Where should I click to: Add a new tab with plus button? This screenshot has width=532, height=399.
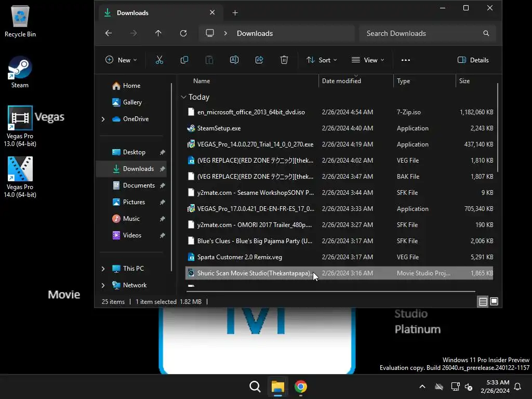235,13
